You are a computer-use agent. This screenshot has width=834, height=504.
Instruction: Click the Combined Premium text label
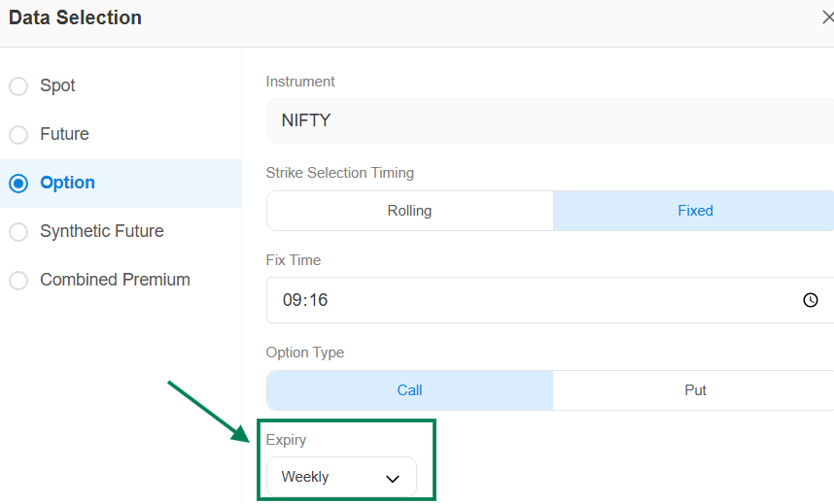[115, 280]
